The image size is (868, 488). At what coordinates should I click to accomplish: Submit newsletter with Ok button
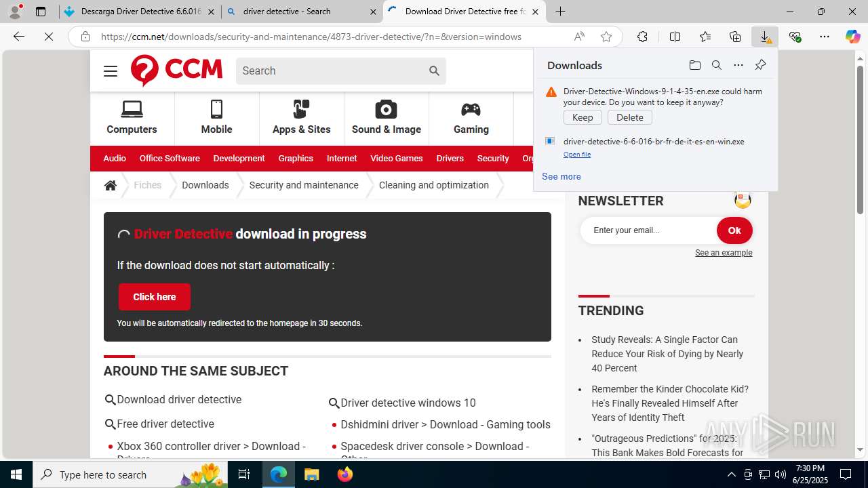pos(734,230)
